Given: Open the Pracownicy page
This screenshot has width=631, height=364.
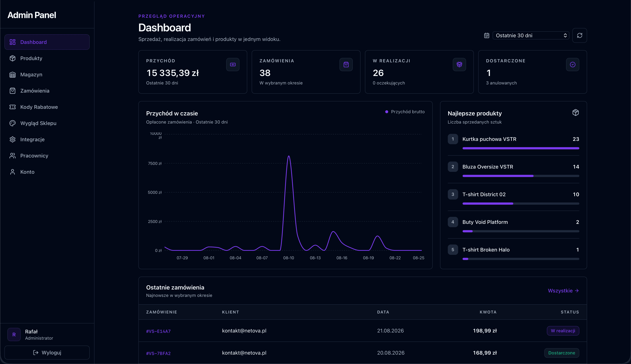Looking at the screenshot, I should [x=47, y=156].
